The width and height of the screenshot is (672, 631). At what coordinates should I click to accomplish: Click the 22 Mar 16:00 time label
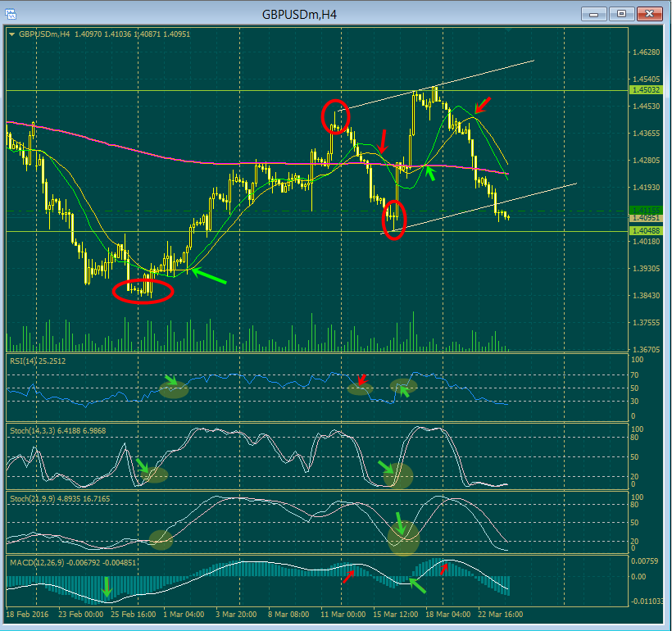(x=500, y=615)
